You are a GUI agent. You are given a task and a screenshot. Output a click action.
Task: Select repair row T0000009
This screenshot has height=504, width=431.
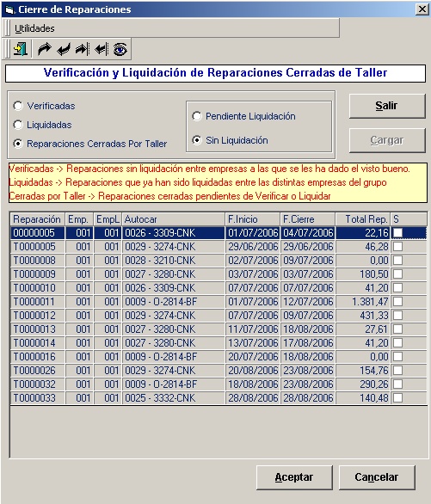[x=219, y=274]
